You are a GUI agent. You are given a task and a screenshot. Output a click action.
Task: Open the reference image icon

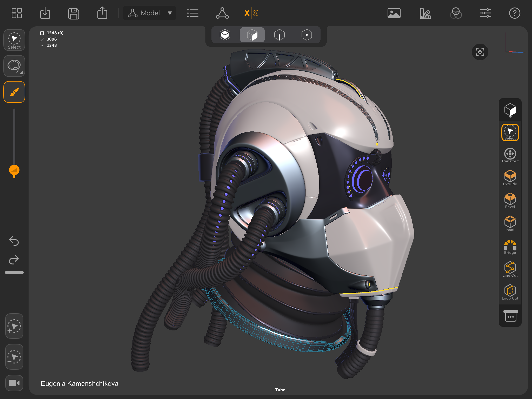click(x=394, y=13)
